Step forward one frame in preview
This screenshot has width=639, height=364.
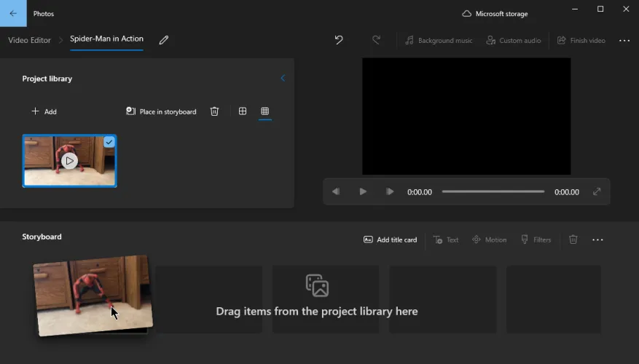pos(390,191)
